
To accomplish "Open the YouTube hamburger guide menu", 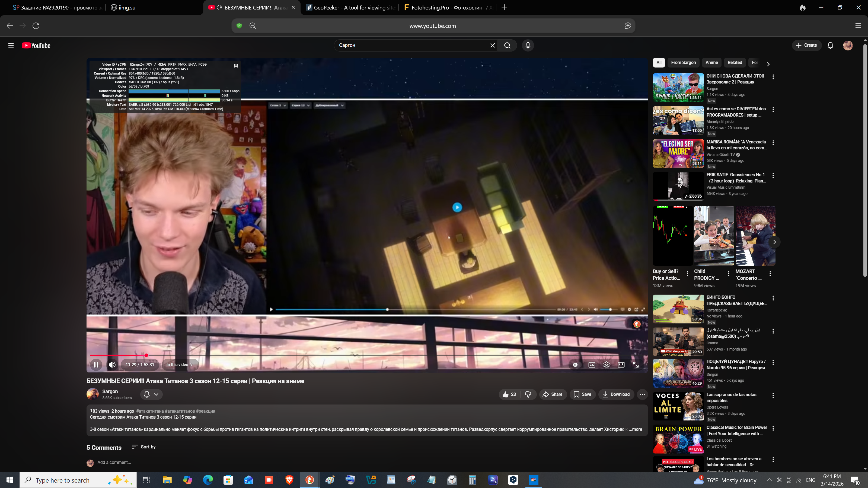I will pyautogui.click(x=11, y=46).
